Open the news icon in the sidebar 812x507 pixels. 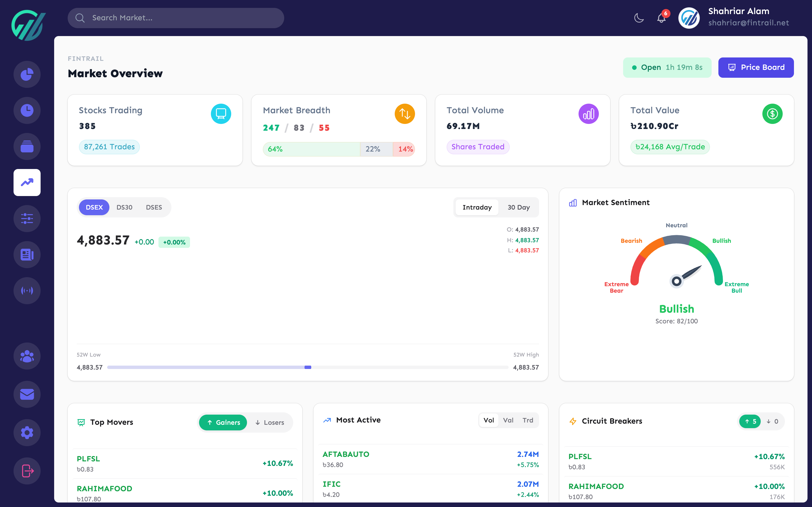click(x=27, y=255)
